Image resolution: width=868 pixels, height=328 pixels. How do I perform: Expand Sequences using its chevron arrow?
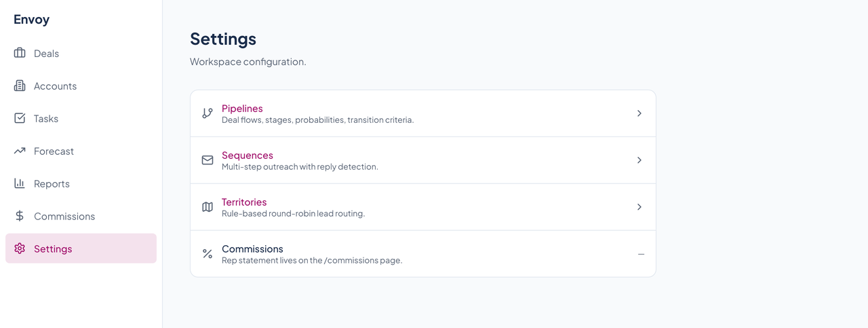point(639,160)
